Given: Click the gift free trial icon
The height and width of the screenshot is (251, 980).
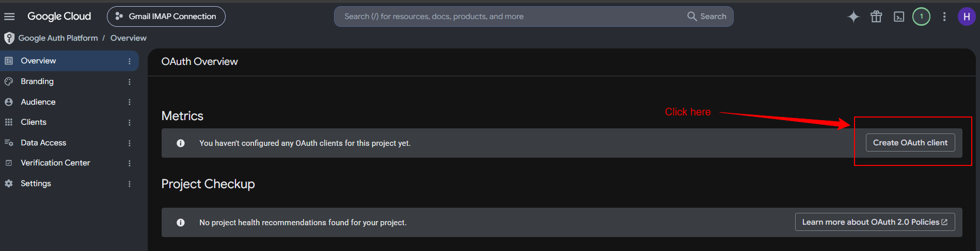Looking at the screenshot, I should pos(876,16).
